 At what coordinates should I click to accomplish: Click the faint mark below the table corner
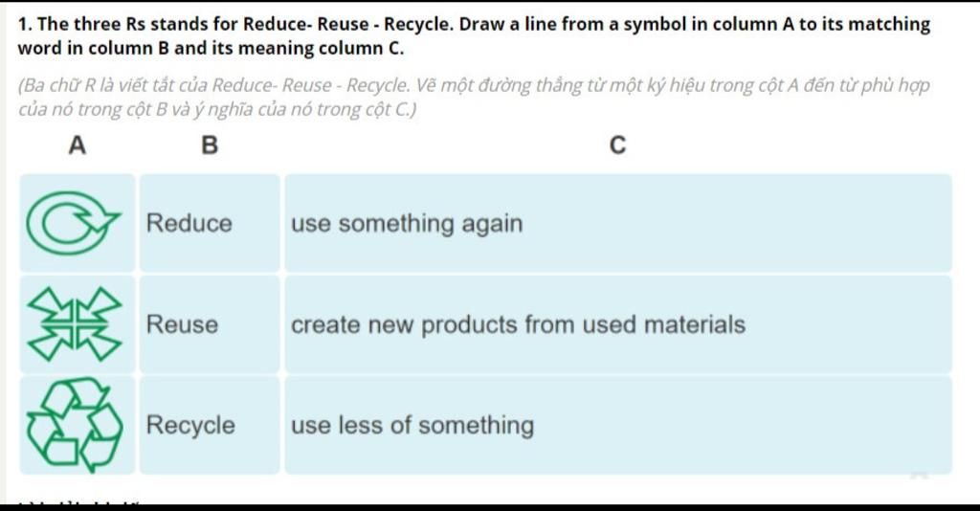[919, 476]
